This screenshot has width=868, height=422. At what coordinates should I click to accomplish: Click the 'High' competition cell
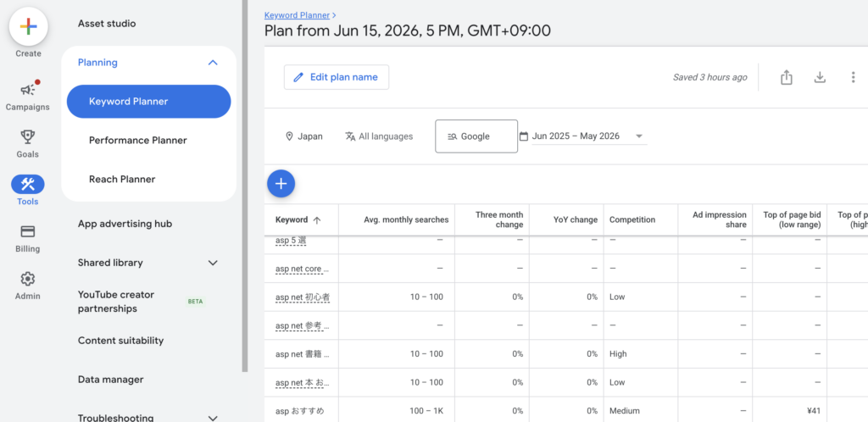[x=618, y=354]
